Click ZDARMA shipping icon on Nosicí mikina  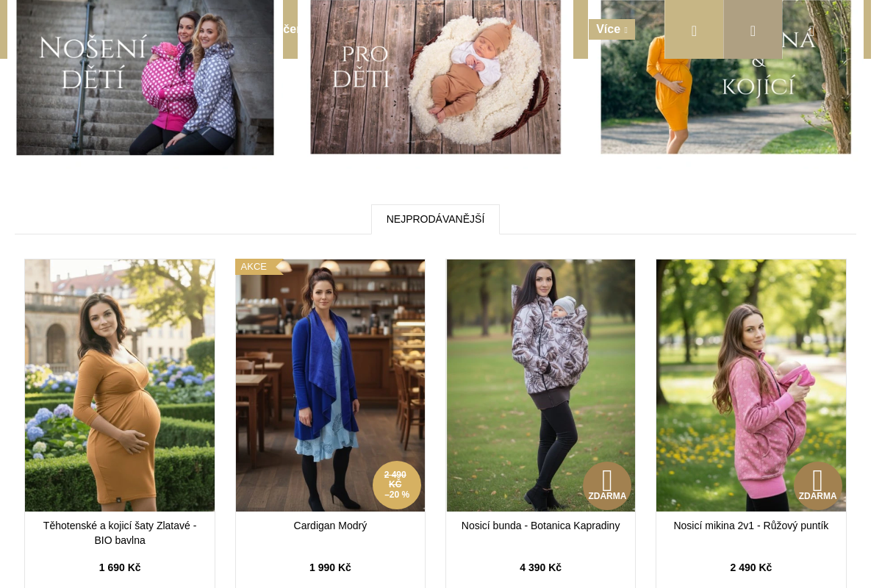pos(817,486)
